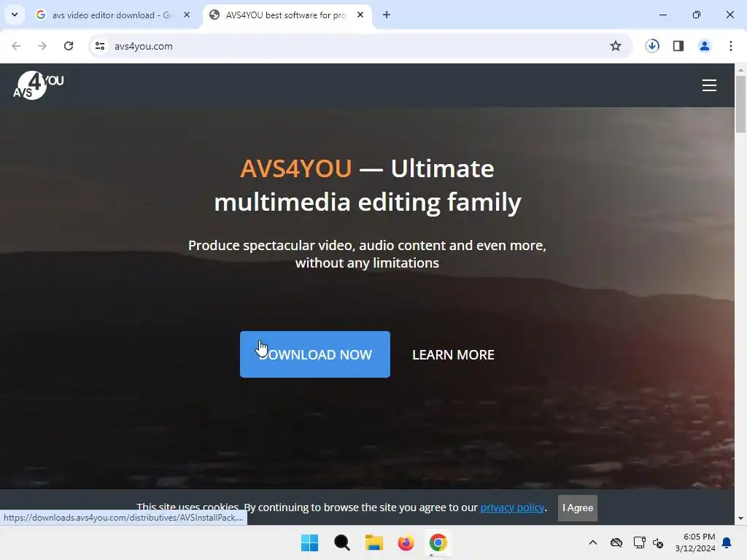Launch File Explorer from taskbar

[x=374, y=542]
